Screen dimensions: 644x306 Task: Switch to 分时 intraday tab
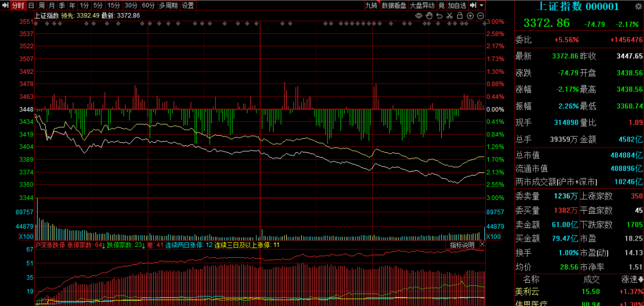point(18,5)
